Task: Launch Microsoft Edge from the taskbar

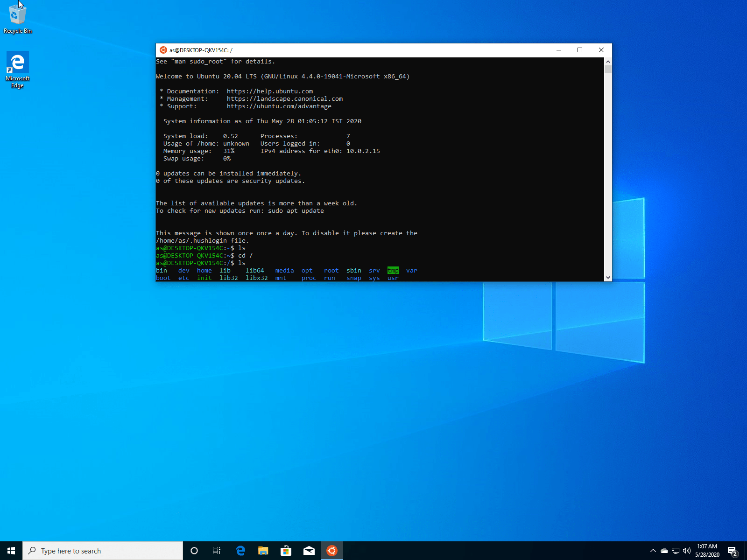Action: coord(240,551)
